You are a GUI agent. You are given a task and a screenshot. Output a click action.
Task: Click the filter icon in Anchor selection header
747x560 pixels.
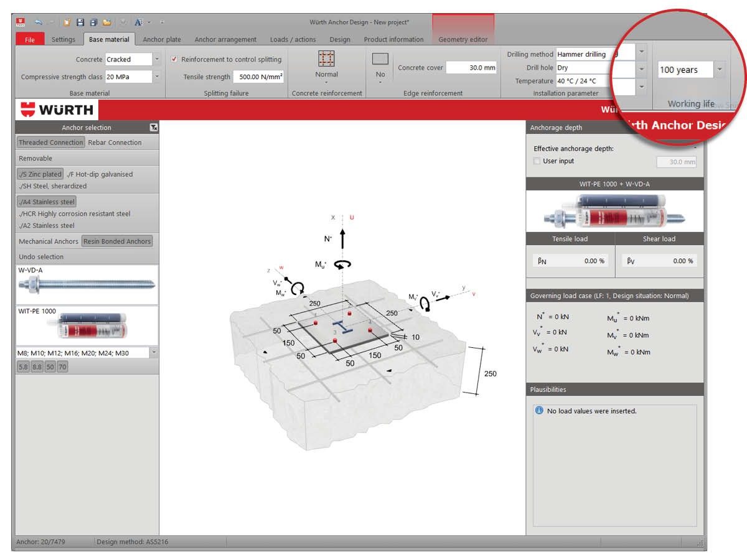pyautogui.click(x=154, y=128)
